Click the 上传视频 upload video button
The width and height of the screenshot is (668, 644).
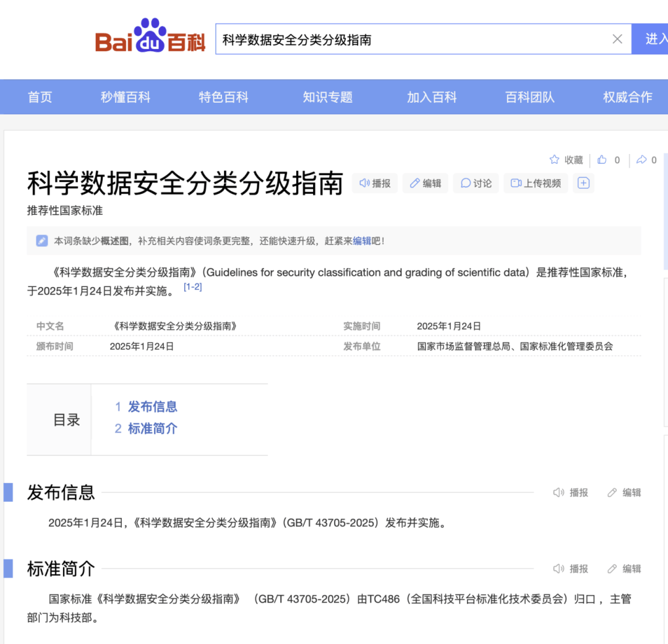click(536, 183)
